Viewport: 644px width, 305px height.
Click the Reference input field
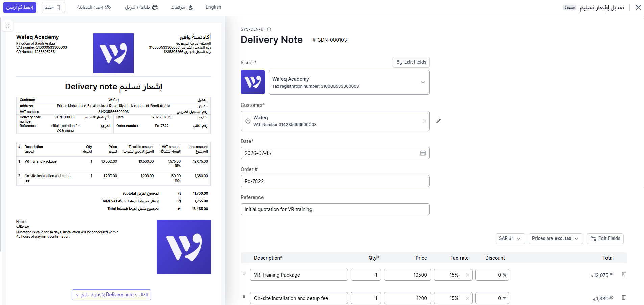(x=335, y=209)
